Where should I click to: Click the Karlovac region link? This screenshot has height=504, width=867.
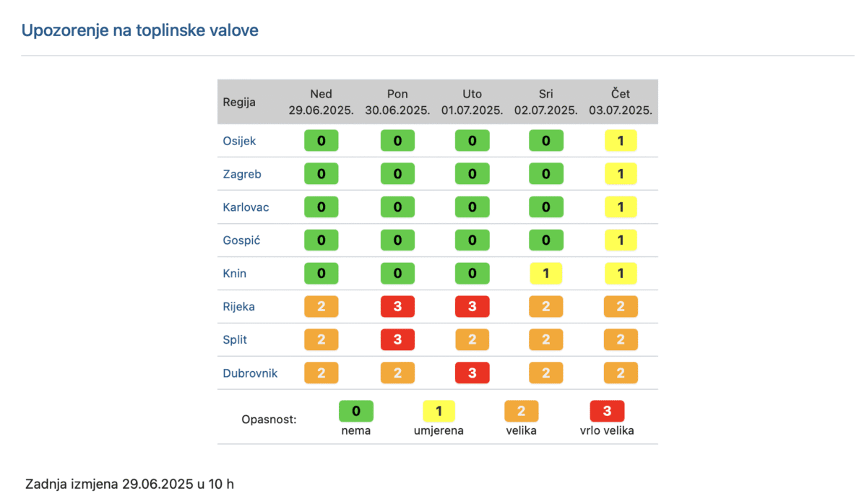tap(246, 207)
